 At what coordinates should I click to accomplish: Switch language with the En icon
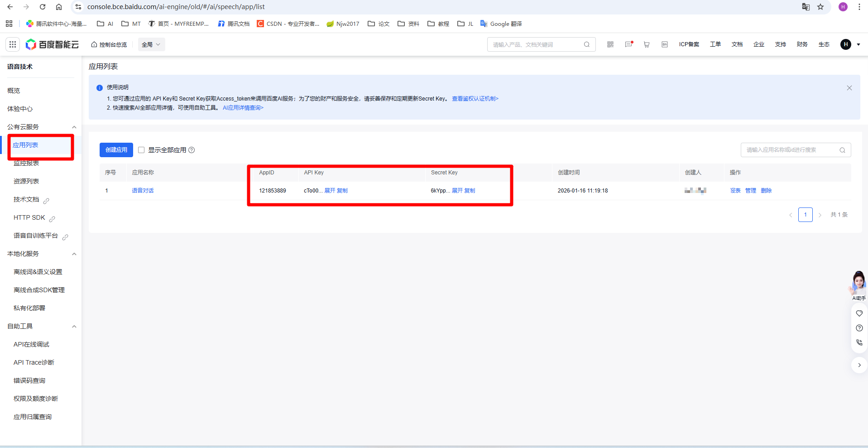click(x=665, y=44)
